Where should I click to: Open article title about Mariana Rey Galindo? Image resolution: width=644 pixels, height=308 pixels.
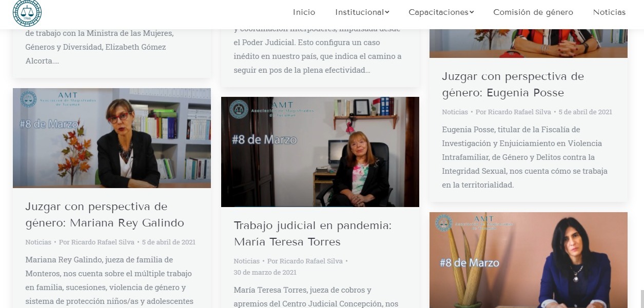coord(105,215)
